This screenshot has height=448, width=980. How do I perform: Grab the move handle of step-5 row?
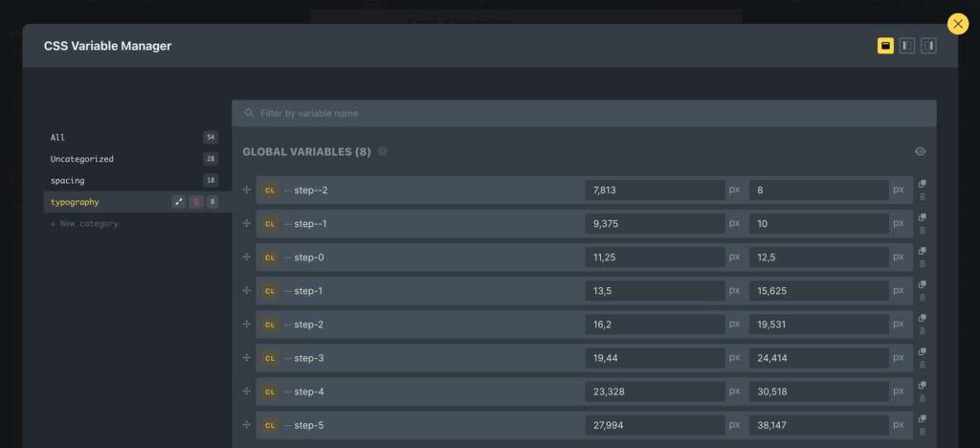tap(247, 426)
